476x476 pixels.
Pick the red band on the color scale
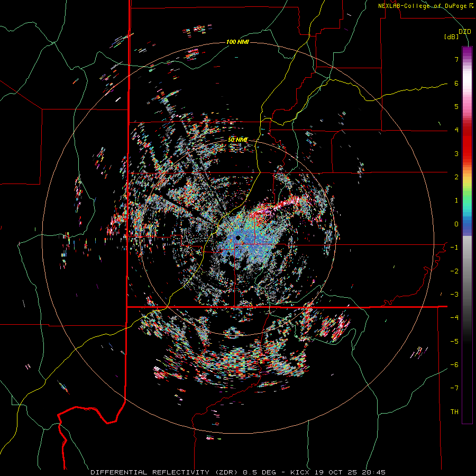(x=467, y=144)
